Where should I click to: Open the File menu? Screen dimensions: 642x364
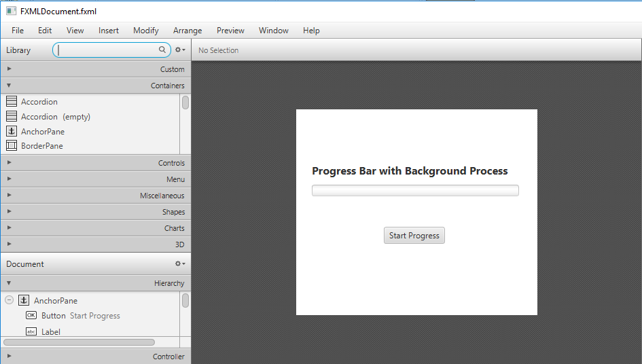click(x=18, y=31)
